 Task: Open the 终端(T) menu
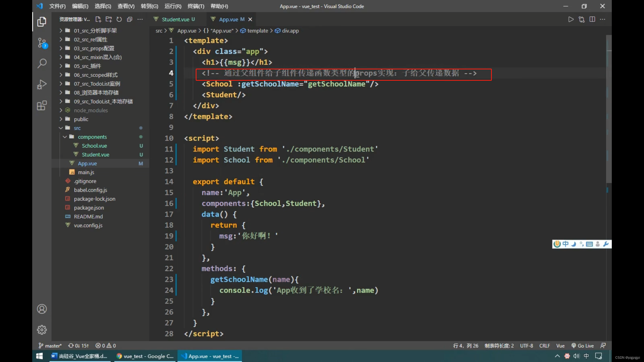pyautogui.click(x=196, y=6)
